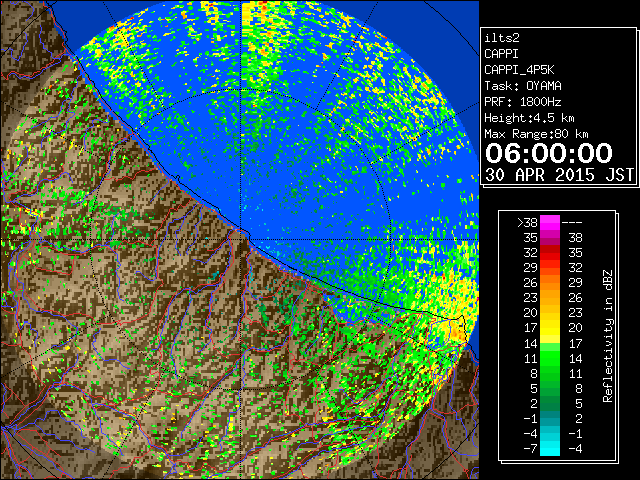The height and width of the screenshot is (480, 640).
Task: Pick the bright green 11-14 dBZ color band
Action: (550, 358)
